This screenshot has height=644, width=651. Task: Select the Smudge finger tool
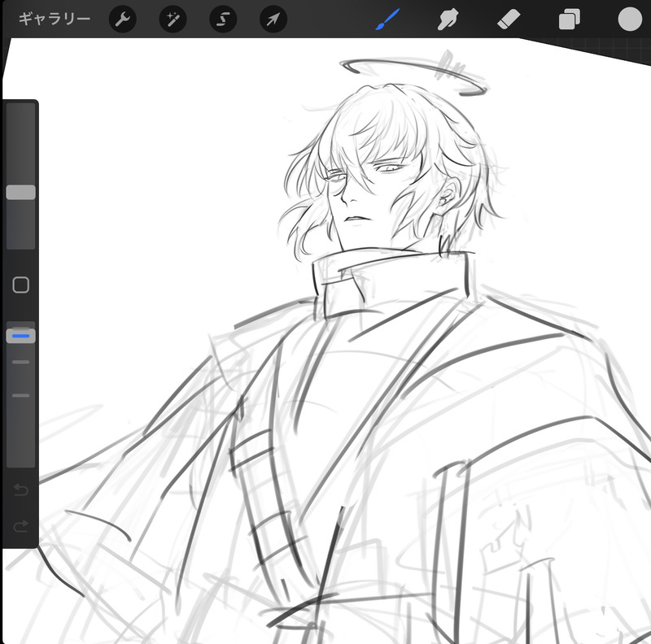click(448, 19)
